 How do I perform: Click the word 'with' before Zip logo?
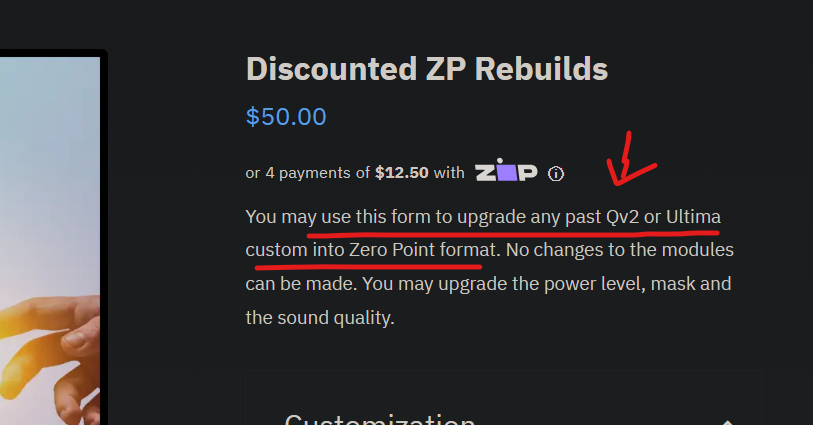(x=449, y=173)
